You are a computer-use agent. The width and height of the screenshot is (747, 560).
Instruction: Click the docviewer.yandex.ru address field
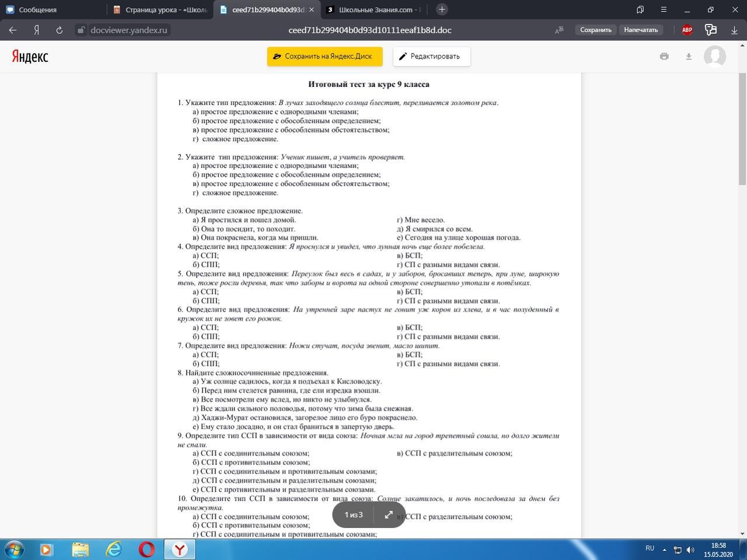[128, 30]
